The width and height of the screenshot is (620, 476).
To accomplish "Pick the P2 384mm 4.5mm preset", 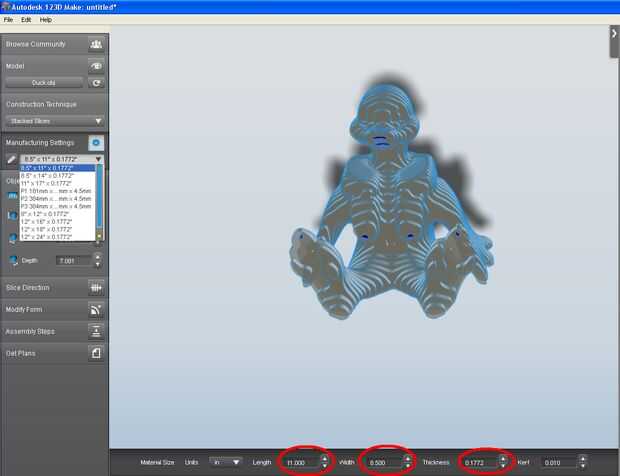I will pyautogui.click(x=58, y=198).
